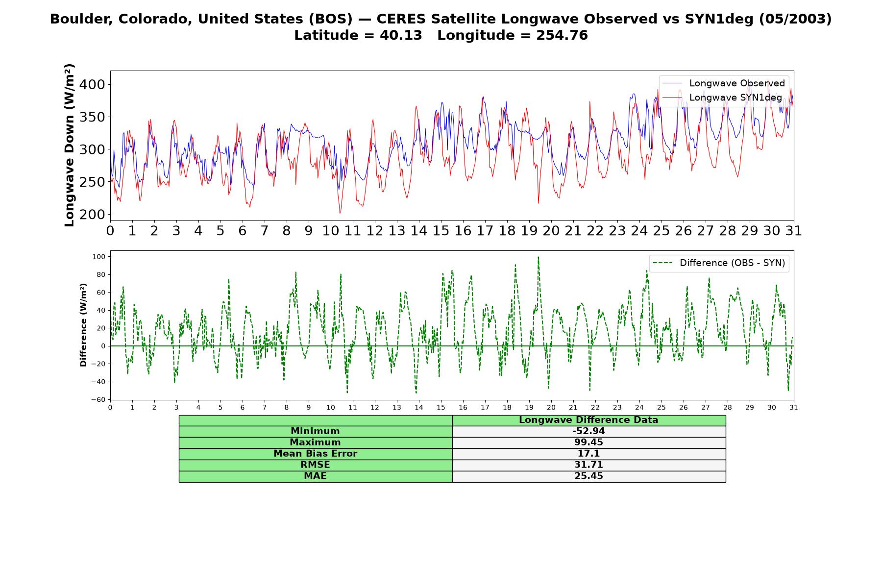Click the dashed green legend line sample
The width and height of the screenshot is (882, 588).
(x=663, y=263)
